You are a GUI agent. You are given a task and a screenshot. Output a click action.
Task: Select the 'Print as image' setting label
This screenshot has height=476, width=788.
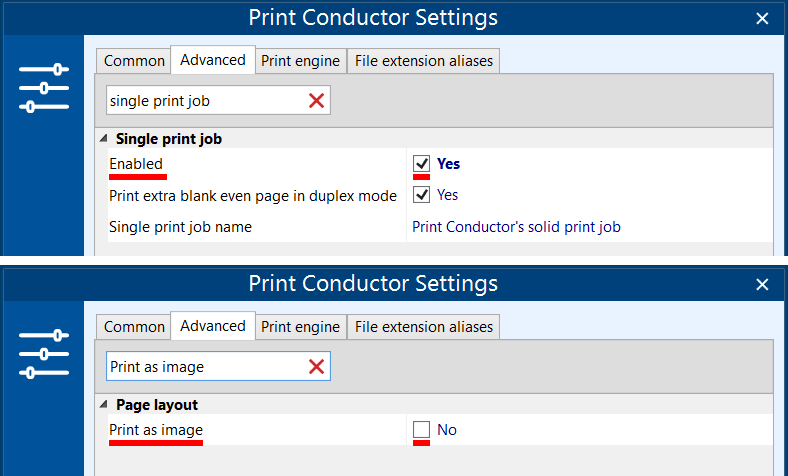point(156,430)
